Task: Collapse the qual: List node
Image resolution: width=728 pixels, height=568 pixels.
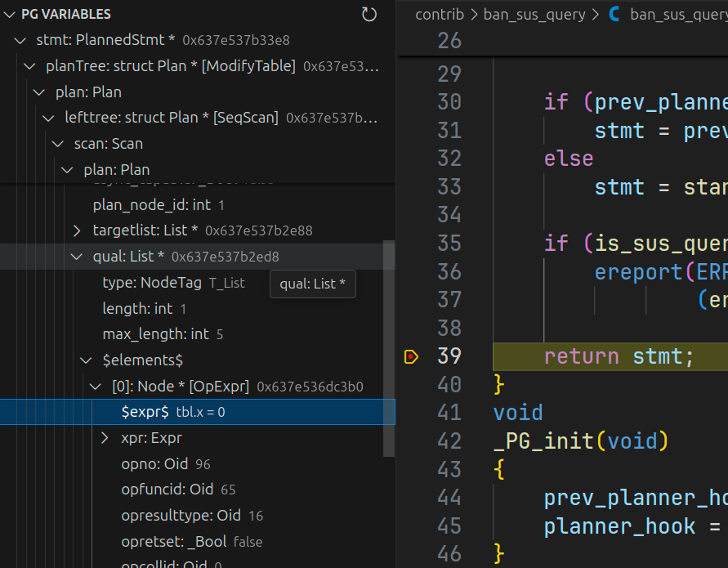Action: click(x=78, y=257)
